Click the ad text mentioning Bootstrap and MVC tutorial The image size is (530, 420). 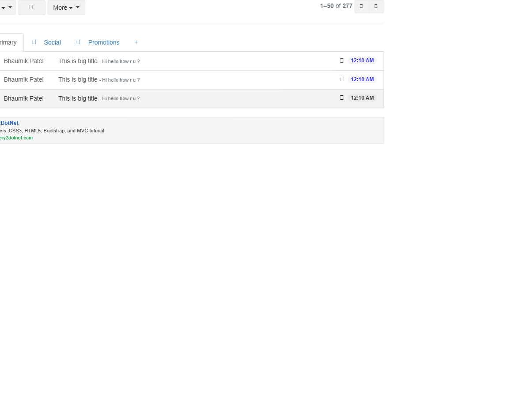point(52,131)
